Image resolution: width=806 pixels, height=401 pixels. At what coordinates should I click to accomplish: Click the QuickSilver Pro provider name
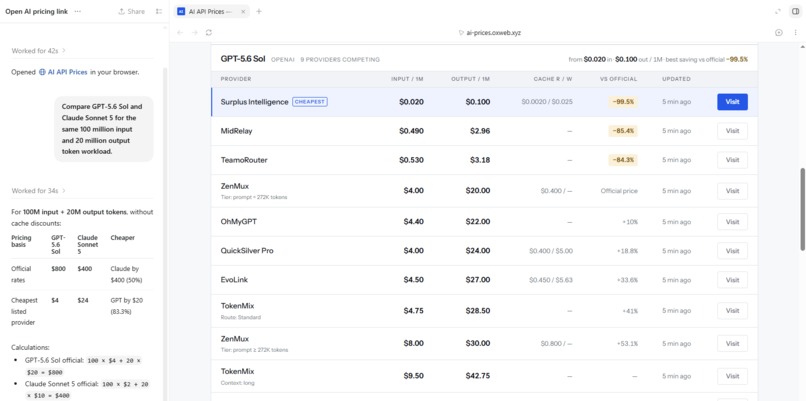pos(247,251)
